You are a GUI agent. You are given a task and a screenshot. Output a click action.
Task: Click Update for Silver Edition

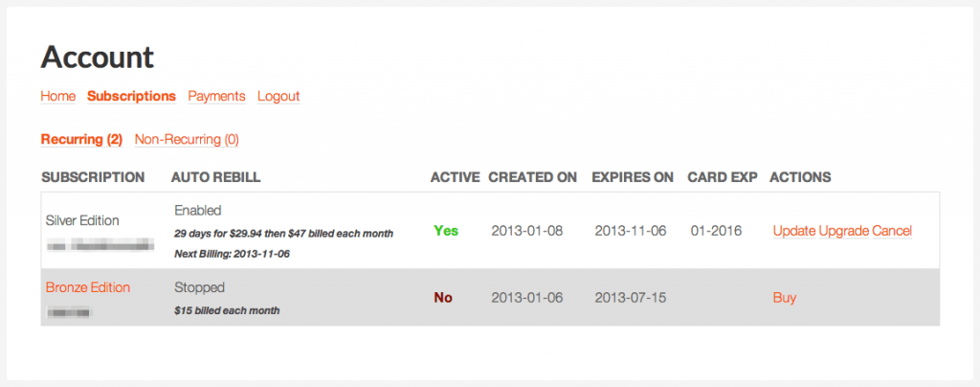coord(793,231)
